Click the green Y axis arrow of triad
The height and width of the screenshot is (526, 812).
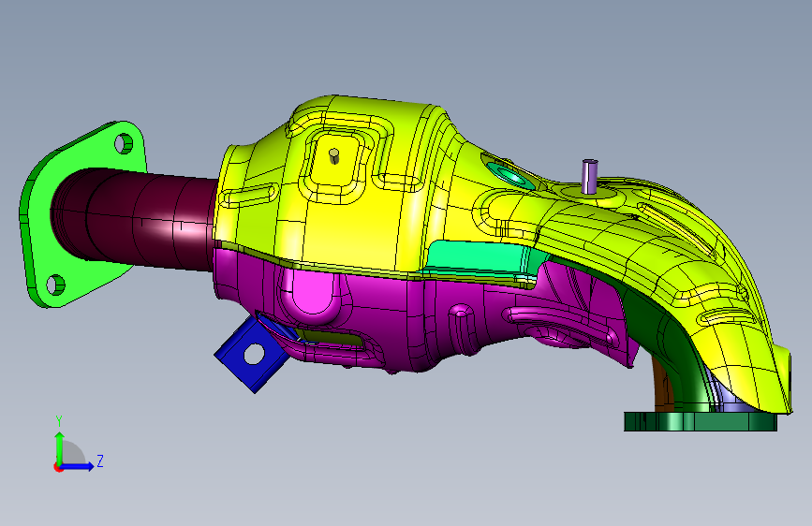point(60,446)
